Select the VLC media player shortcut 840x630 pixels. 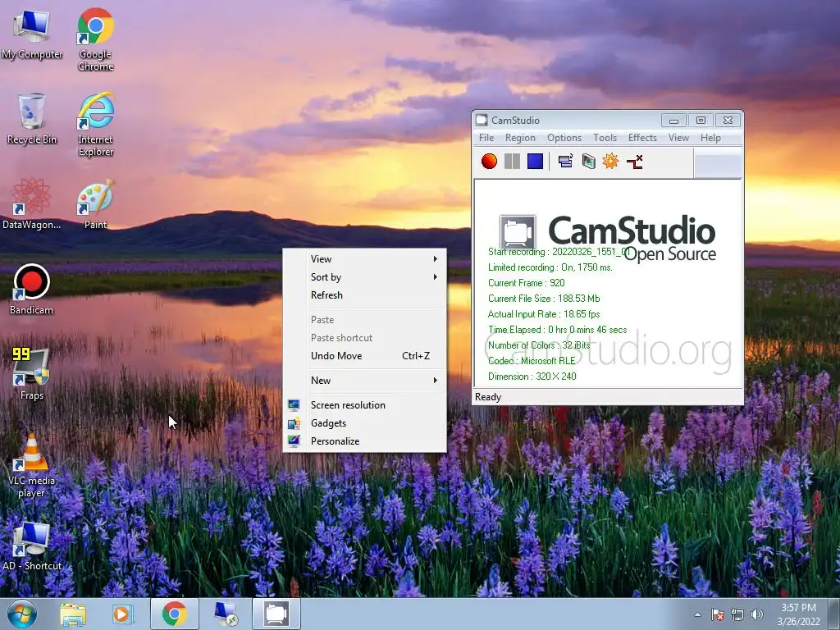[32, 466]
